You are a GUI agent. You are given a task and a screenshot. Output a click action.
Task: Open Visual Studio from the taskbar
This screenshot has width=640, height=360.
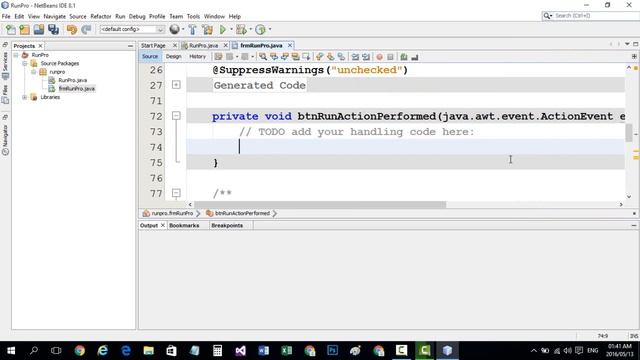click(240, 350)
